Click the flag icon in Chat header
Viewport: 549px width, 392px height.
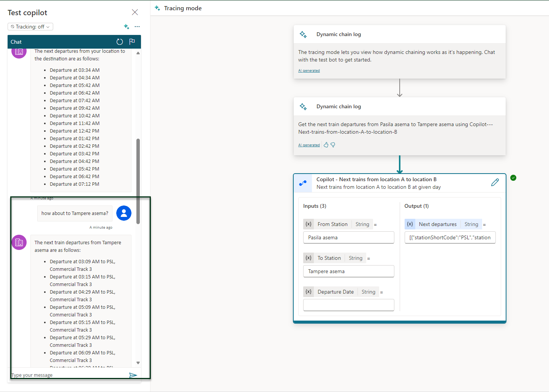pyautogui.click(x=132, y=42)
